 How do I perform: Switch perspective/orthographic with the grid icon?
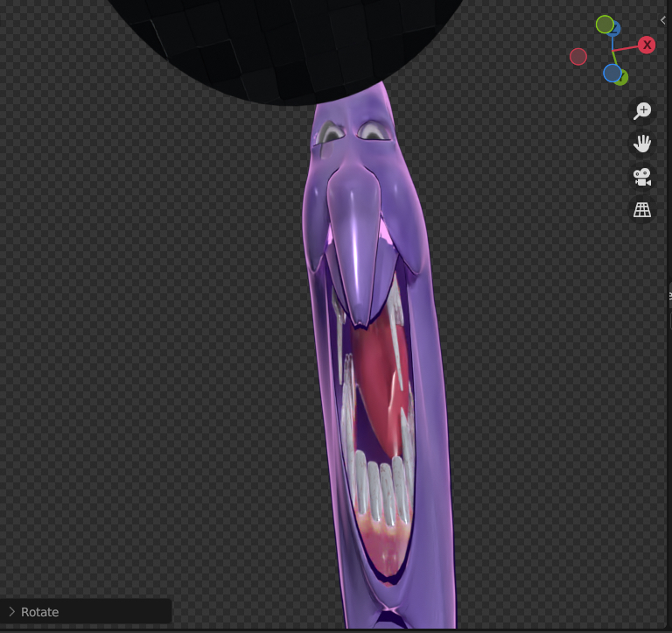click(642, 210)
